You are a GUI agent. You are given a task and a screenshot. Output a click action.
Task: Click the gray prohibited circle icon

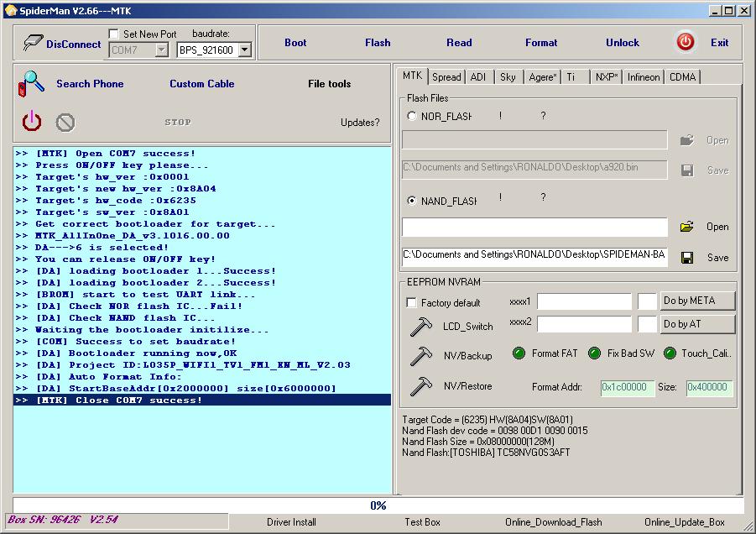point(65,123)
